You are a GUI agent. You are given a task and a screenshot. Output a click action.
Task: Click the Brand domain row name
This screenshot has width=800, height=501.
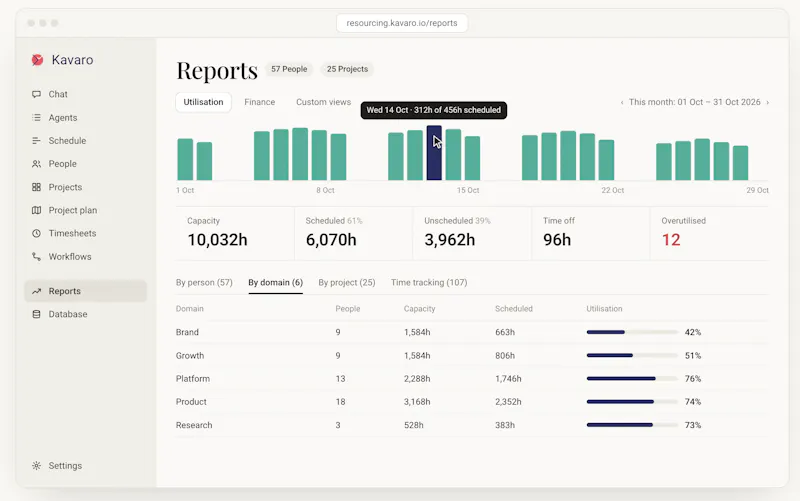pos(187,332)
